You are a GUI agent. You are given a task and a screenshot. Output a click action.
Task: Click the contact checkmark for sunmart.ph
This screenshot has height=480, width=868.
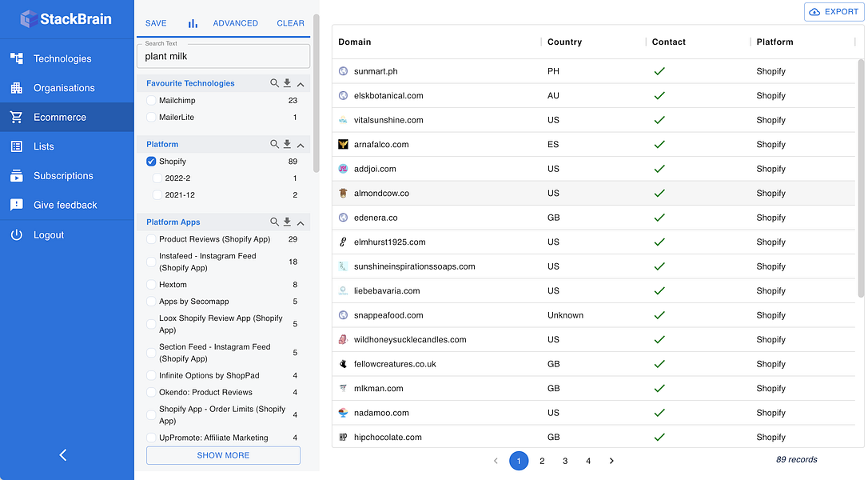(x=659, y=71)
